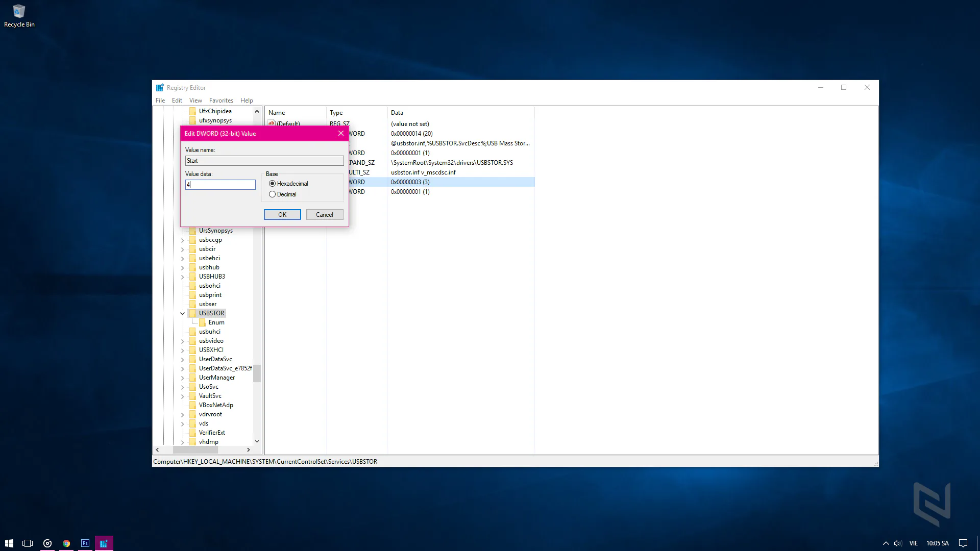
Task: Open the Favorites menu
Action: (221, 101)
